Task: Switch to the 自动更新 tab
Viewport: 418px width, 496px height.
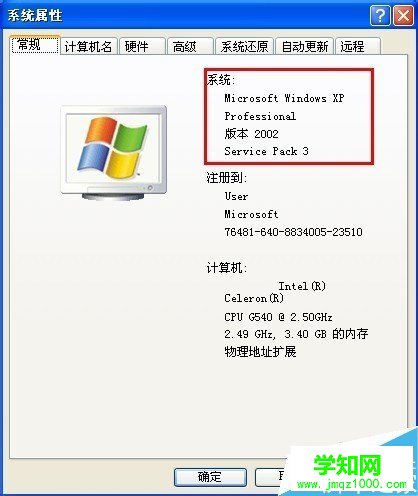Action: click(305, 46)
